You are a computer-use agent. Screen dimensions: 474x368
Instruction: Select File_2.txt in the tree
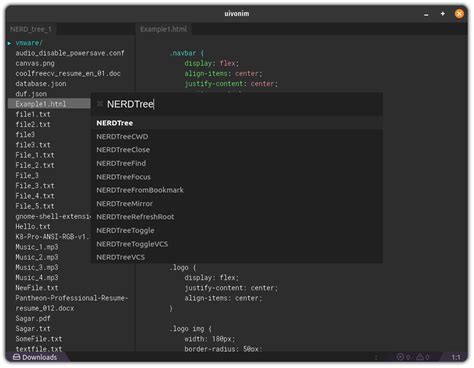(35, 165)
